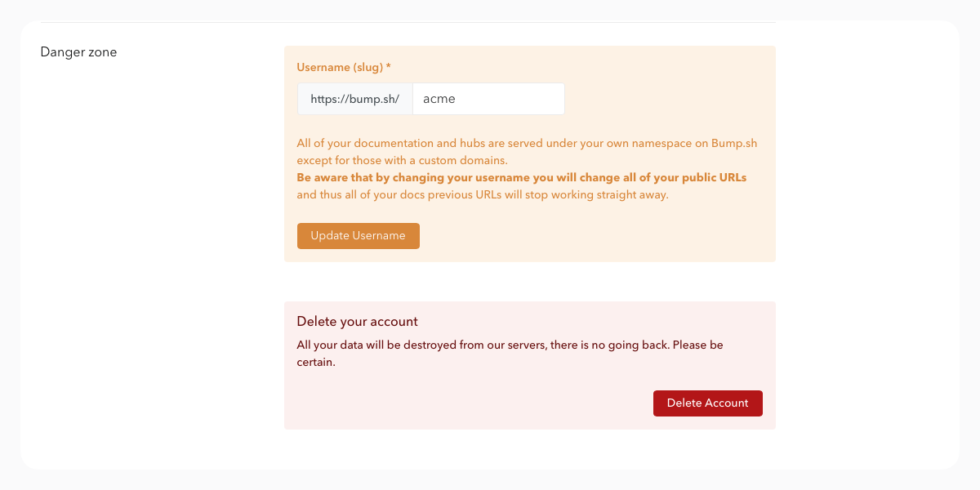Click the data will be destroyed warning

pyautogui.click(x=510, y=345)
